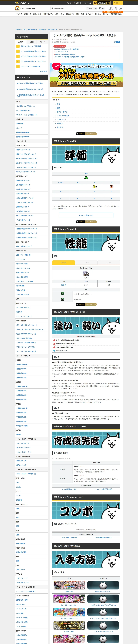This screenshot has height=644, width=138.
Task: Click the S+ rank icon under 赤
Action: [x=95, y=187]
